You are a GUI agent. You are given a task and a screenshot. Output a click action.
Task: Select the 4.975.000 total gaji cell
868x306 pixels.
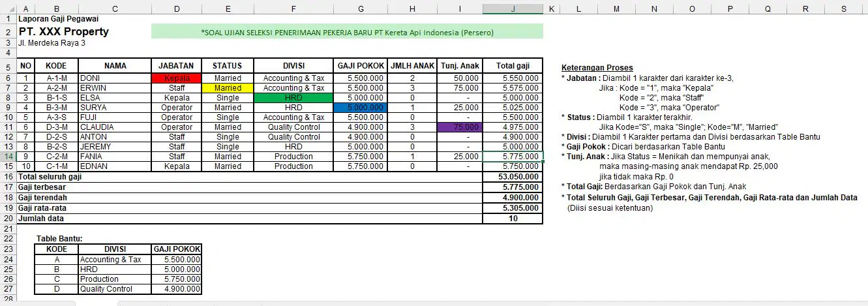tap(513, 127)
